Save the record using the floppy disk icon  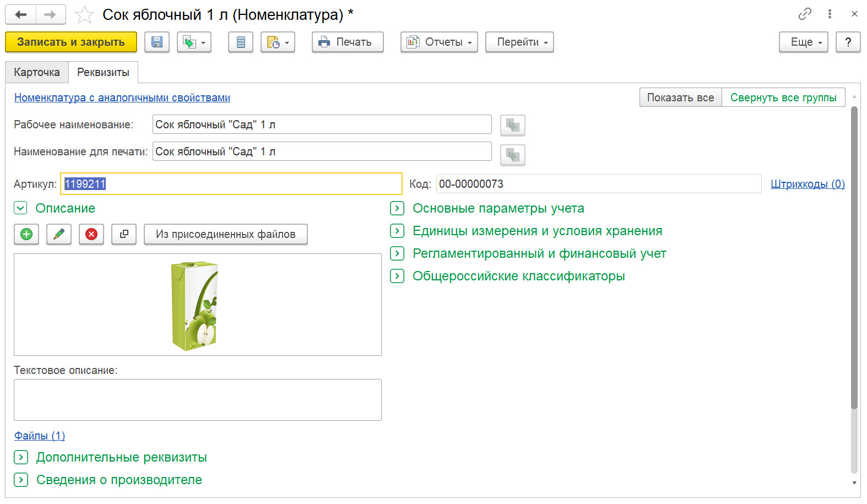tap(157, 42)
